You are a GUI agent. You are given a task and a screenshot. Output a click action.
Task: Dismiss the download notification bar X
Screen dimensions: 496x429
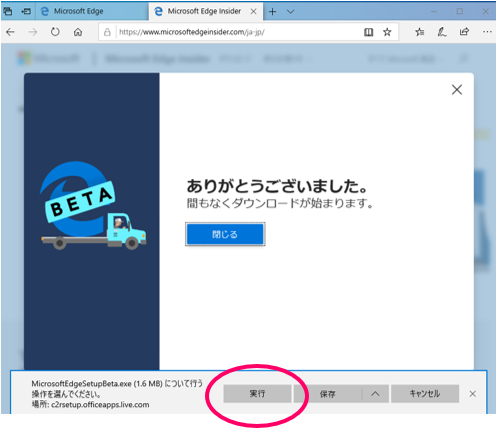(472, 394)
